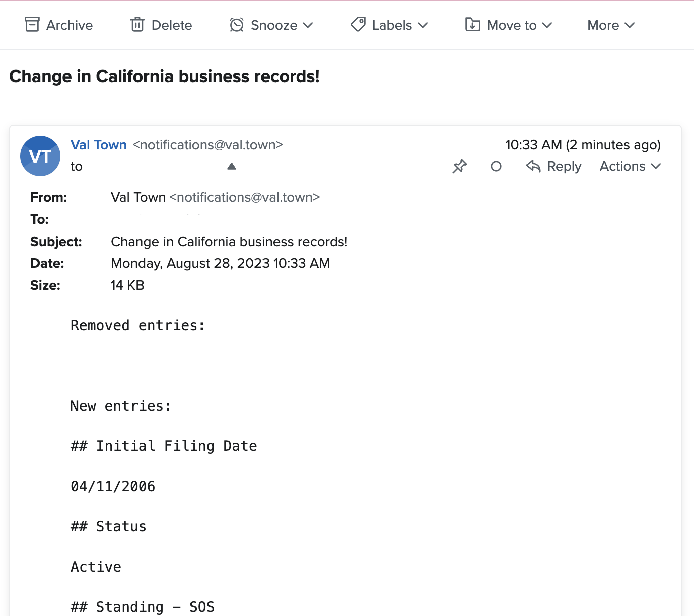
Task: Click the email subject heading
Action: (x=164, y=76)
